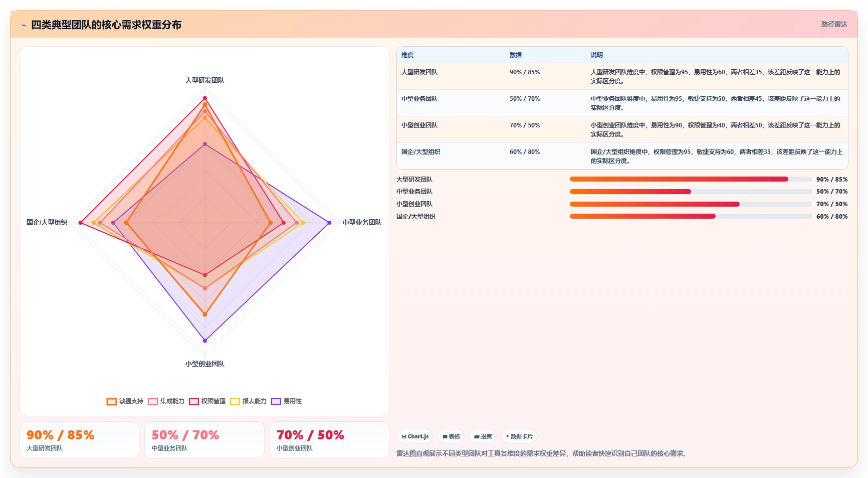
Task: Click the footer text starting 雷达图直观展示
Action: 543,453
